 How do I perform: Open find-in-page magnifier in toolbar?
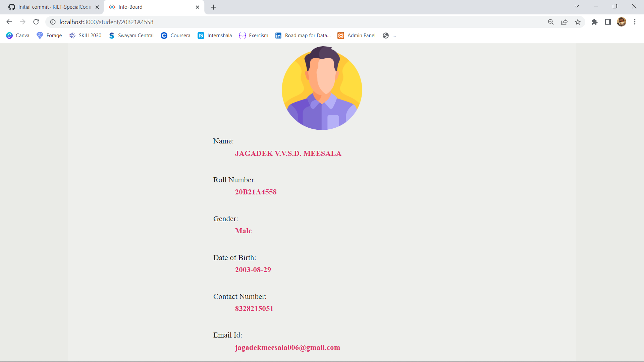(x=551, y=22)
